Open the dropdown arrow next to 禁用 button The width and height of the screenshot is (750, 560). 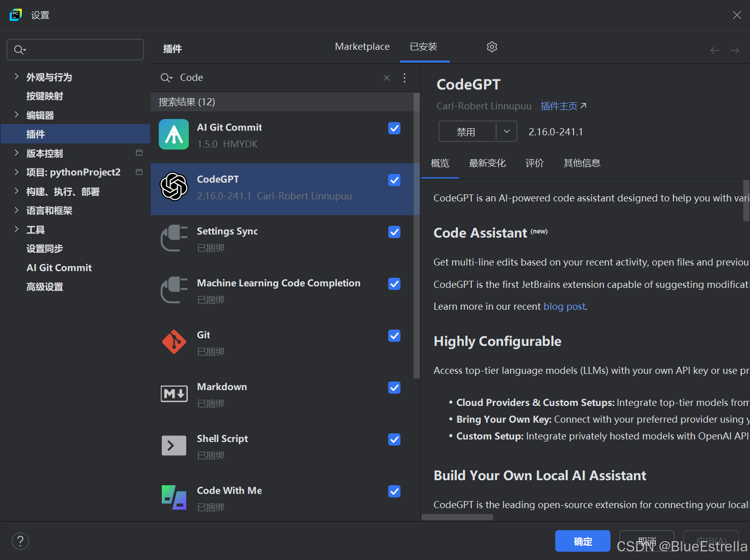507,132
